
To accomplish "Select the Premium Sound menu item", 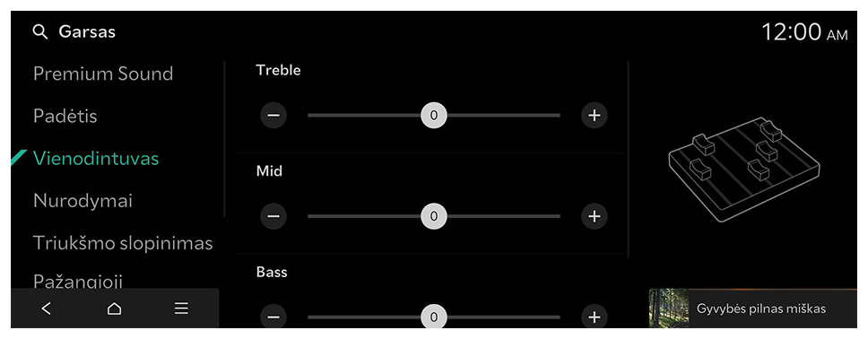I will point(103,74).
